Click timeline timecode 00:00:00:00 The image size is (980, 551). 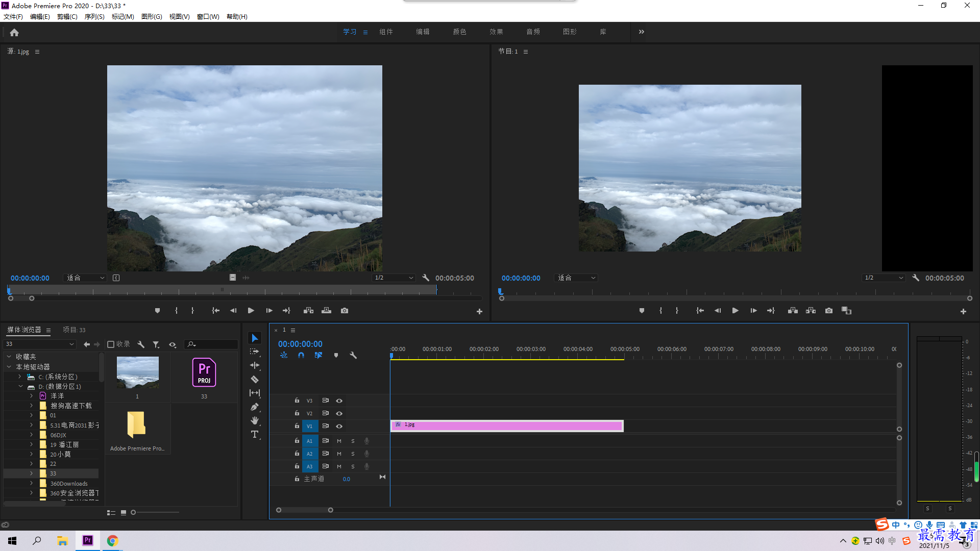click(300, 344)
